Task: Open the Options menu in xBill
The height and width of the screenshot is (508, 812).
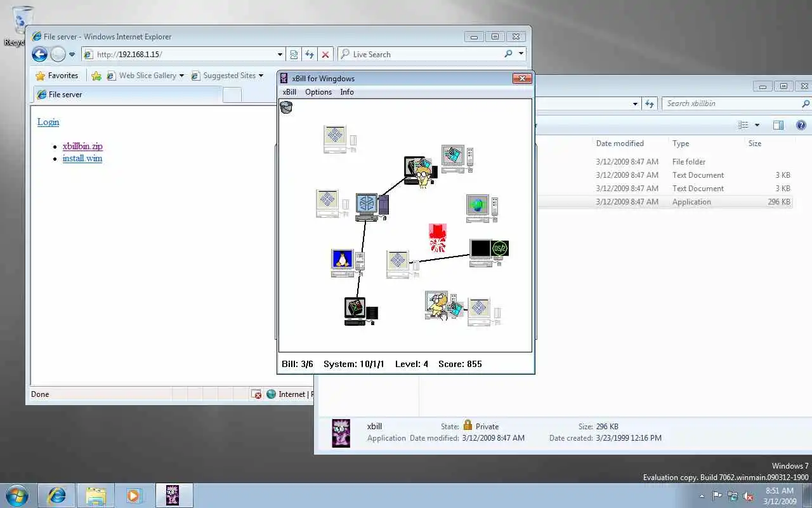Action: [318, 92]
